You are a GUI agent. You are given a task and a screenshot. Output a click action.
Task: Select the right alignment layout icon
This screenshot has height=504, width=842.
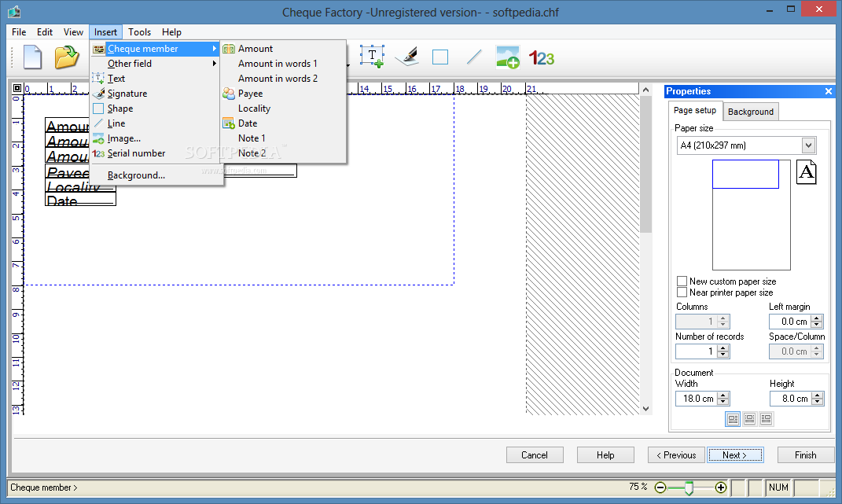pos(767,418)
